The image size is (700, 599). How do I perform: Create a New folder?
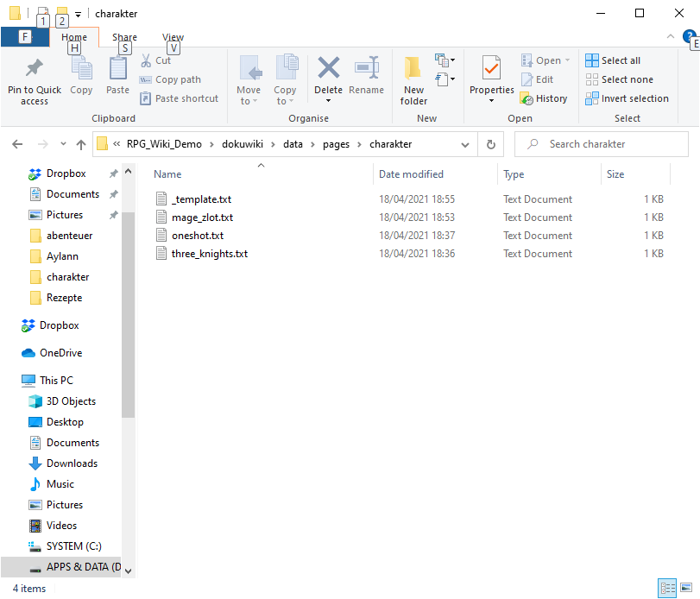click(x=413, y=80)
